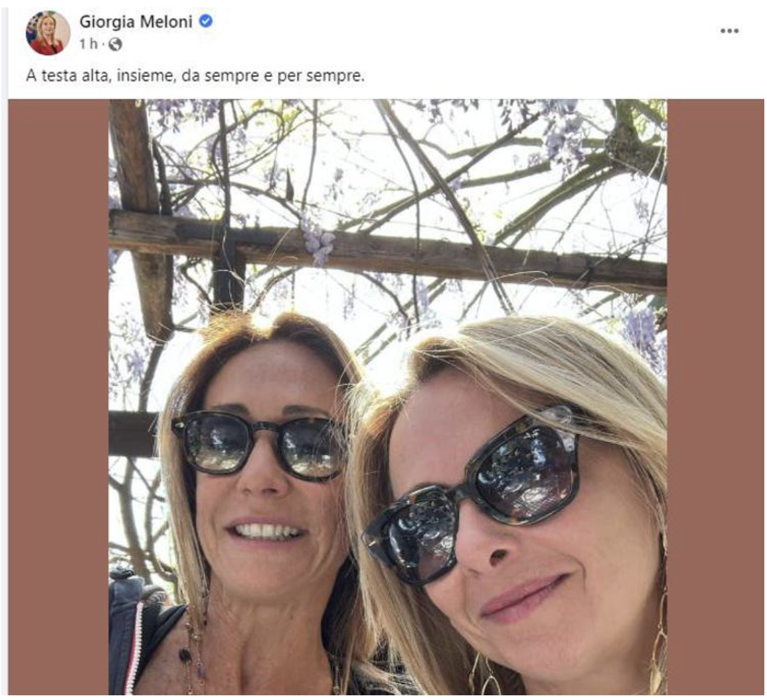Click the hanging purple wisteria flower cluster
This screenshot has width=767, height=700.
(x=318, y=242)
